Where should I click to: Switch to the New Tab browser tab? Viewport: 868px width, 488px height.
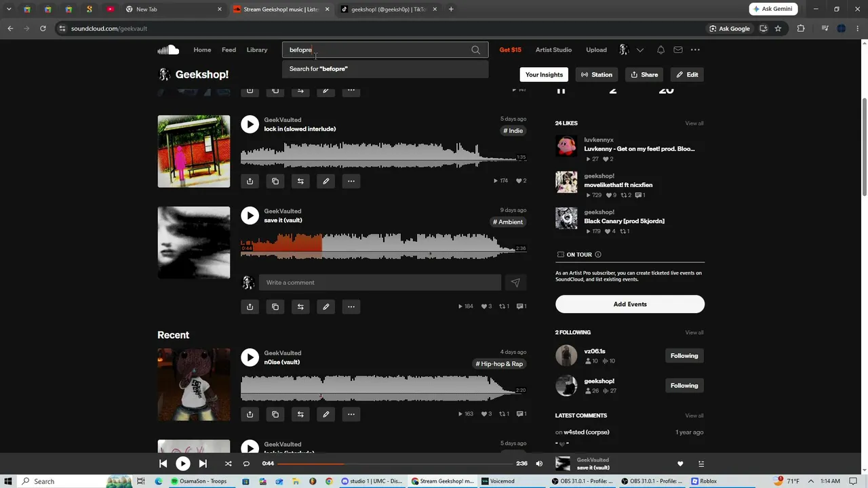[174, 9]
